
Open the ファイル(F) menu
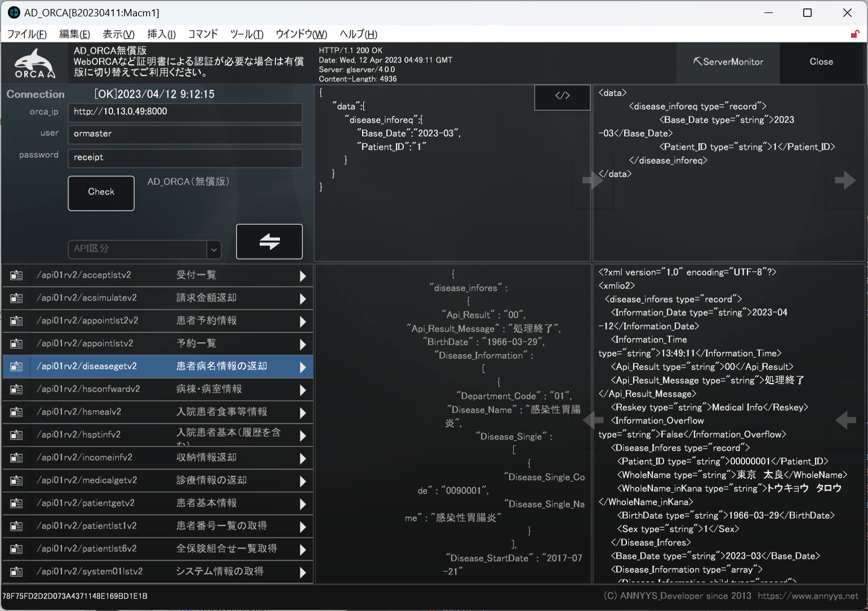[x=27, y=34]
